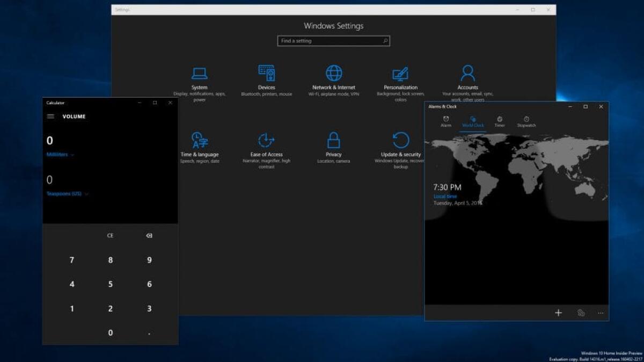
Task: Switch to the Stopwatch tab
Action: (x=526, y=122)
